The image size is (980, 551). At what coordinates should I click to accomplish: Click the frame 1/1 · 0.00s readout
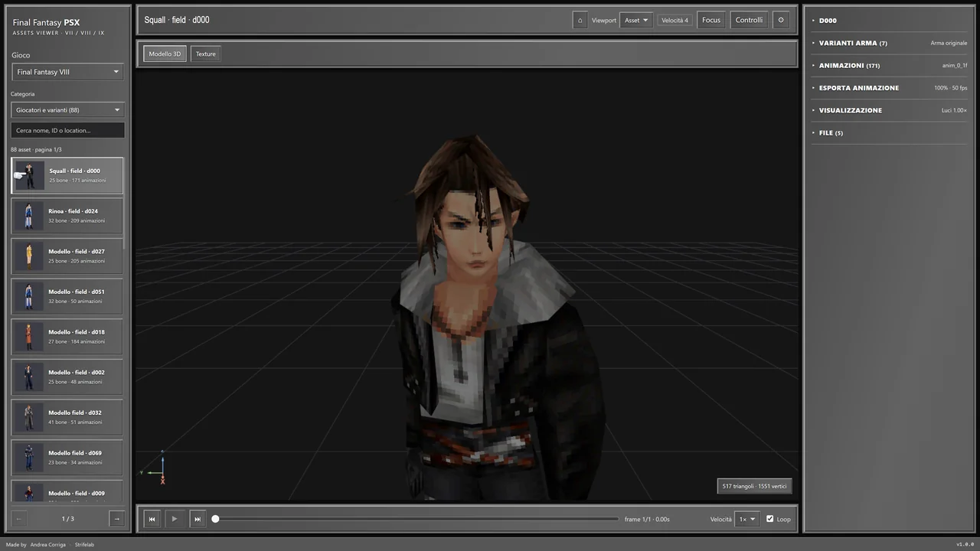647,520
